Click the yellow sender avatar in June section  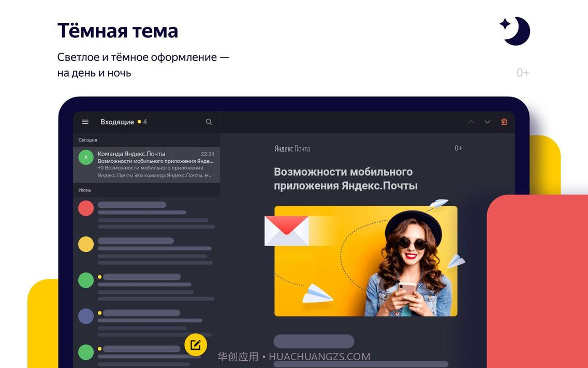point(86,244)
